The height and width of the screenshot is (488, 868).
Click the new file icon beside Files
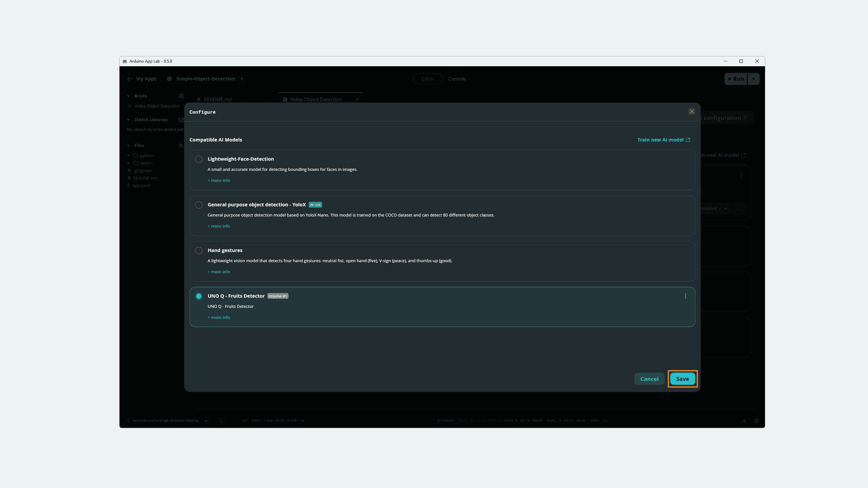[x=181, y=145]
